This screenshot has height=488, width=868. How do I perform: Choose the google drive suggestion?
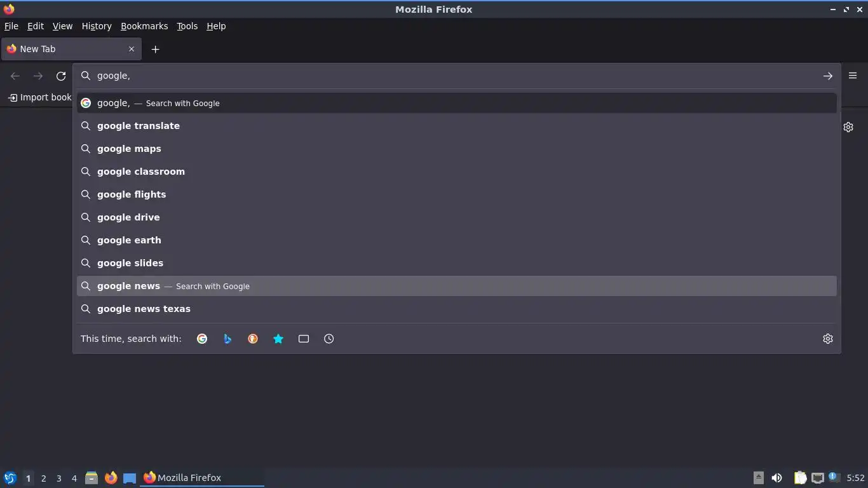(457, 217)
